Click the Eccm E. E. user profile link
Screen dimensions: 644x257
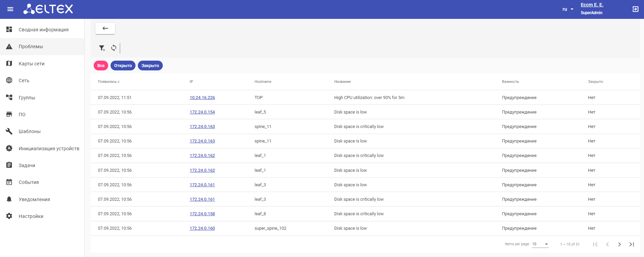click(x=592, y=5)
